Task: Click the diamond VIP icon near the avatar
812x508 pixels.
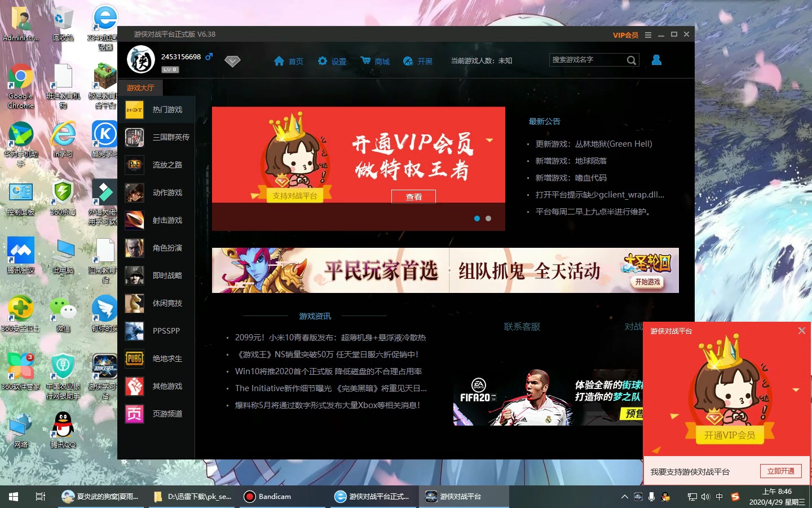Action: pos(232,60)
